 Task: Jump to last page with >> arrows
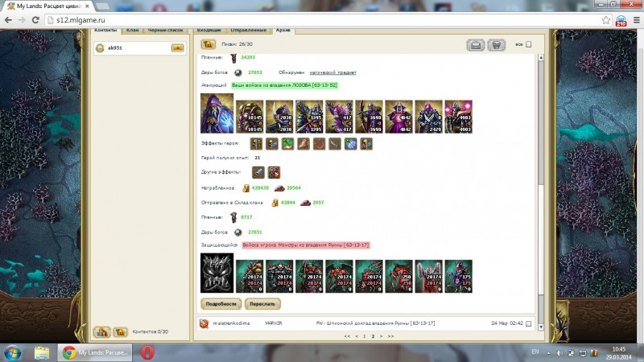390,336
